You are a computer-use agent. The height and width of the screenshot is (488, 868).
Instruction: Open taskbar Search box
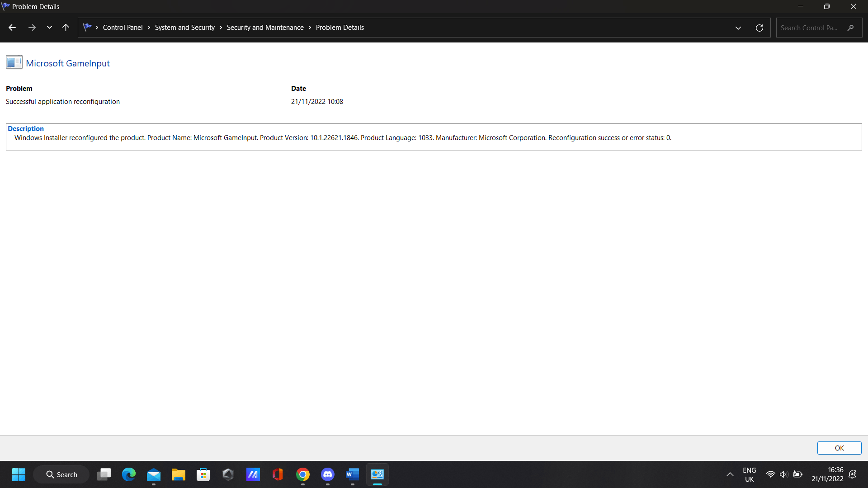[x=61, y=474]
